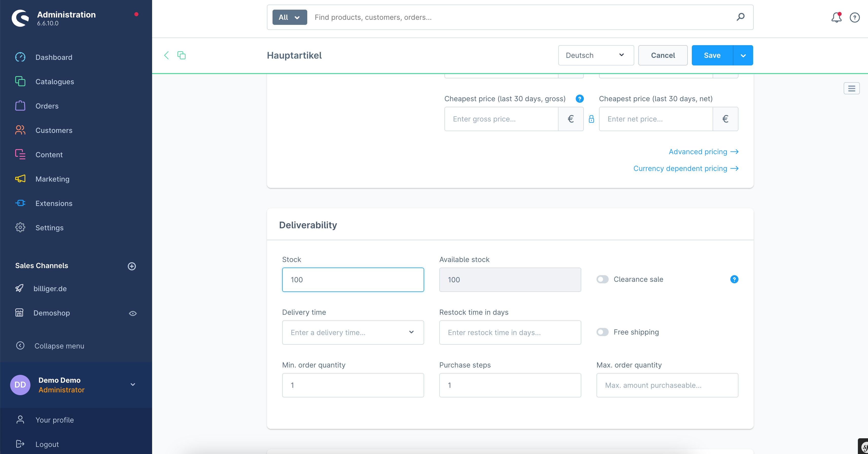Open Currency dependent pricing link
Image resolution: width=868 pixels, height=454 pixels.
tap(686, 168)
